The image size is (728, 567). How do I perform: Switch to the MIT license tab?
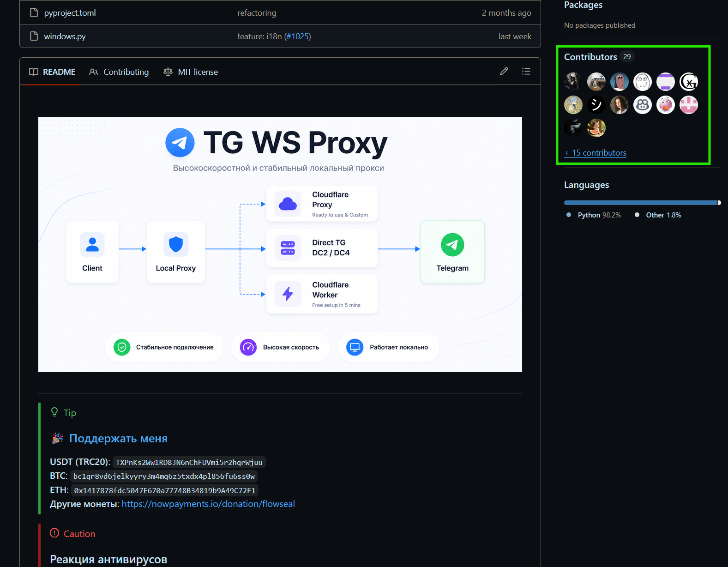coord(191,72)
